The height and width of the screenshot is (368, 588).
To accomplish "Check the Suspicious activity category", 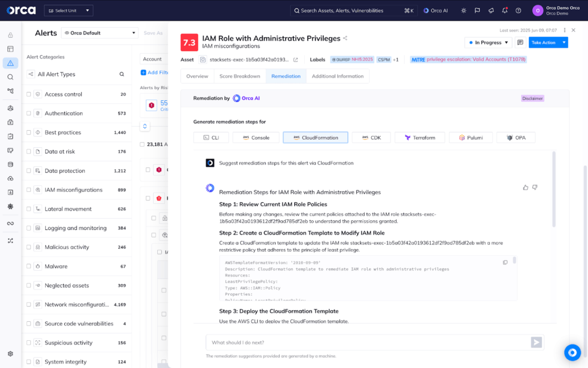I will tap(29, 343).
